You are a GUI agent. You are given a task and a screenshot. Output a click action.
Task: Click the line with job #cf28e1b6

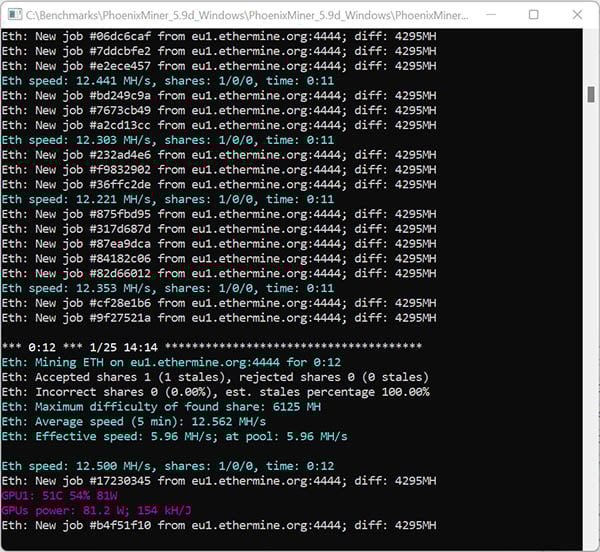point(219,303)
